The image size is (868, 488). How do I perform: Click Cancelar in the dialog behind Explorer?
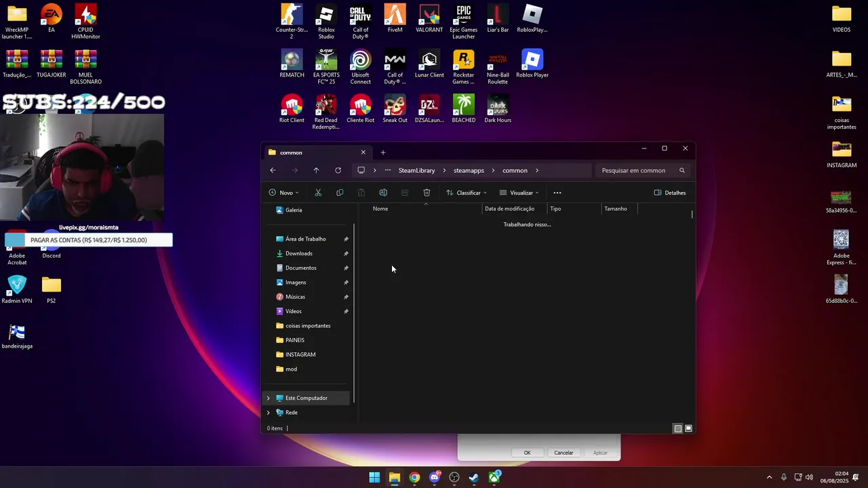564,453
